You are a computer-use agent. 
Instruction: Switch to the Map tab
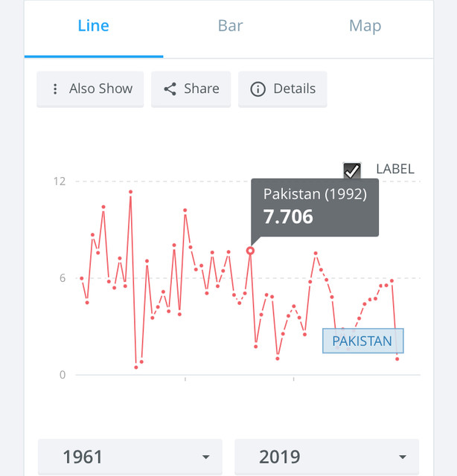tap(365, 26)
